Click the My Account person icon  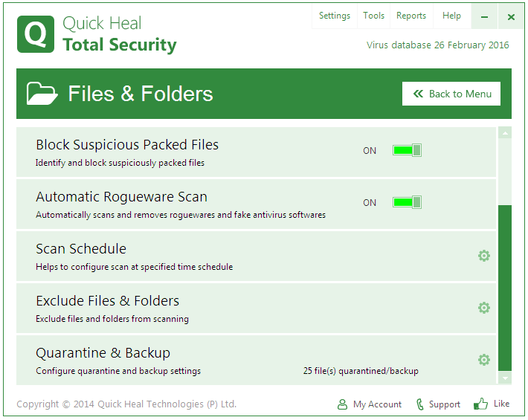(342, 404)
